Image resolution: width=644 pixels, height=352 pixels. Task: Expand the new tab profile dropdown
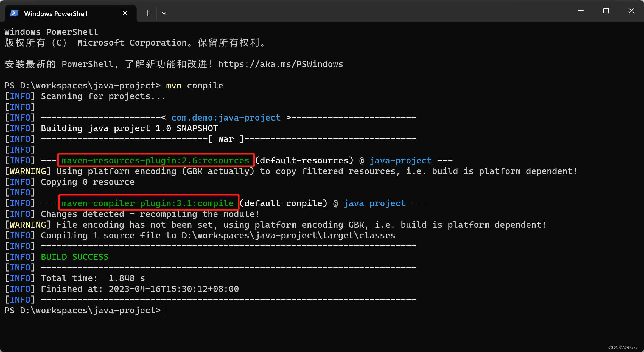164,13
